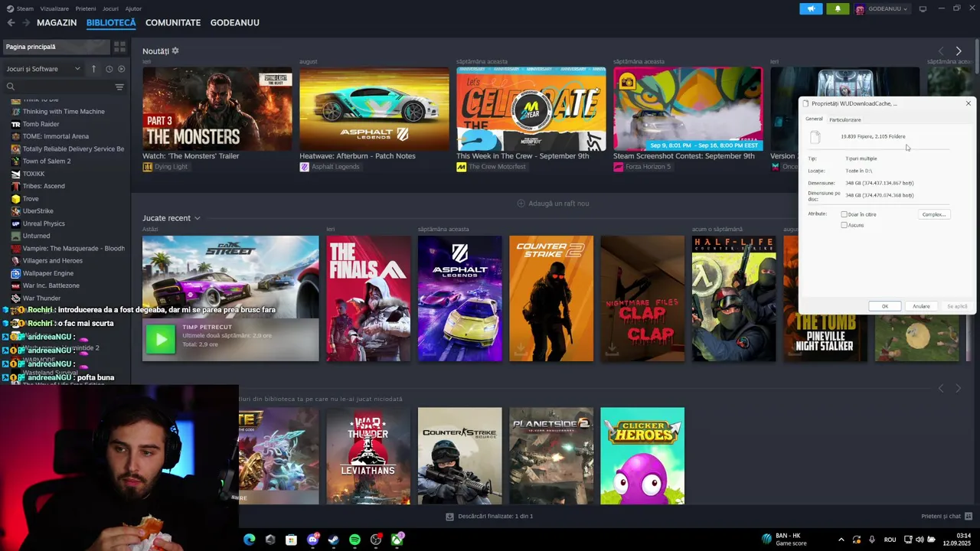Open Noutăți settings gear
This screenshot has width=980, height=551.
click(x=175, y=51)
